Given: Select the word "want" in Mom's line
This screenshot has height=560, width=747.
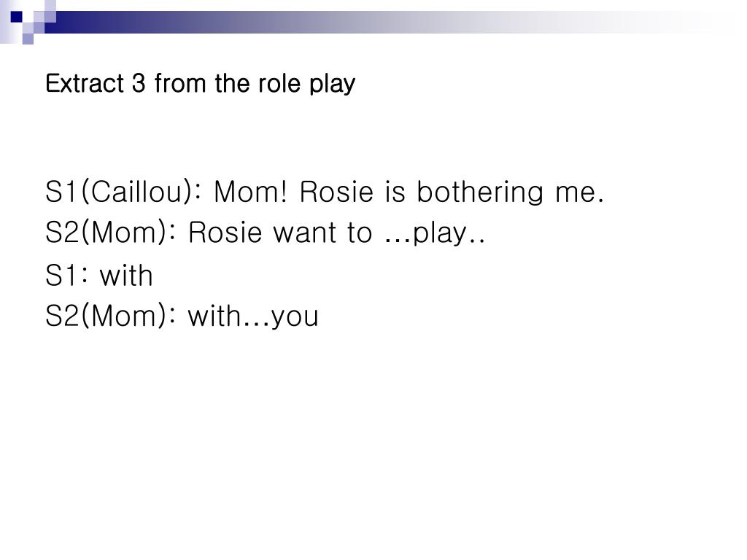Looking at the screenshot, I should (x=303, y=234).
